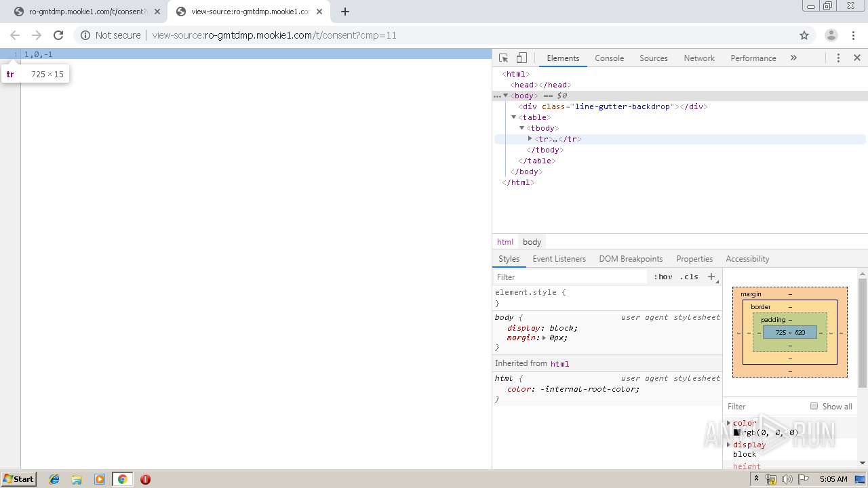This screenshot has width=868, height=488.
Task: Open the Sources tab
Action: point(654,58)
